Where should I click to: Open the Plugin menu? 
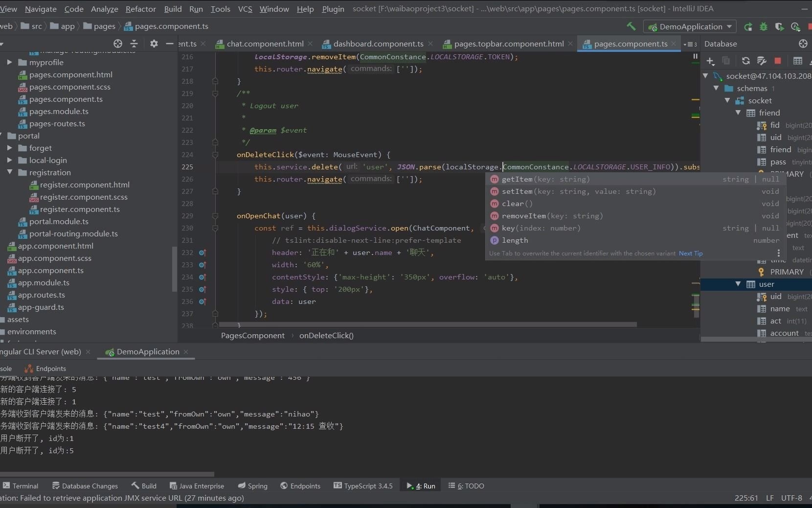coord(333,9)
